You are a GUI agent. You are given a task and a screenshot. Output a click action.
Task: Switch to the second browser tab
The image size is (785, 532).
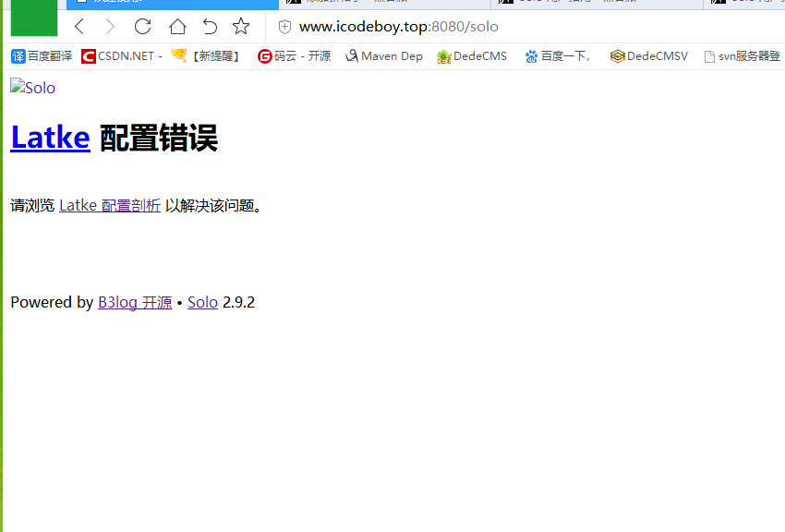click(384, 5)
